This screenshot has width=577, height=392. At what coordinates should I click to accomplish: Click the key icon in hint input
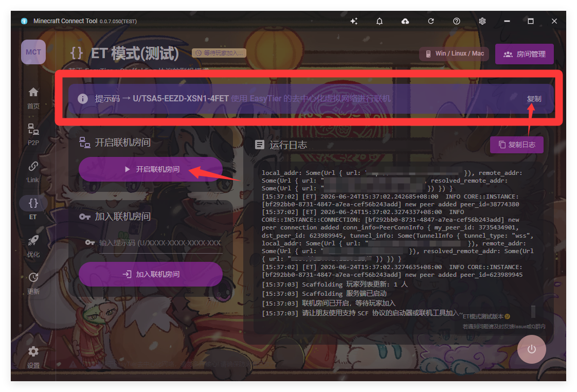click(x=90, y=243)
